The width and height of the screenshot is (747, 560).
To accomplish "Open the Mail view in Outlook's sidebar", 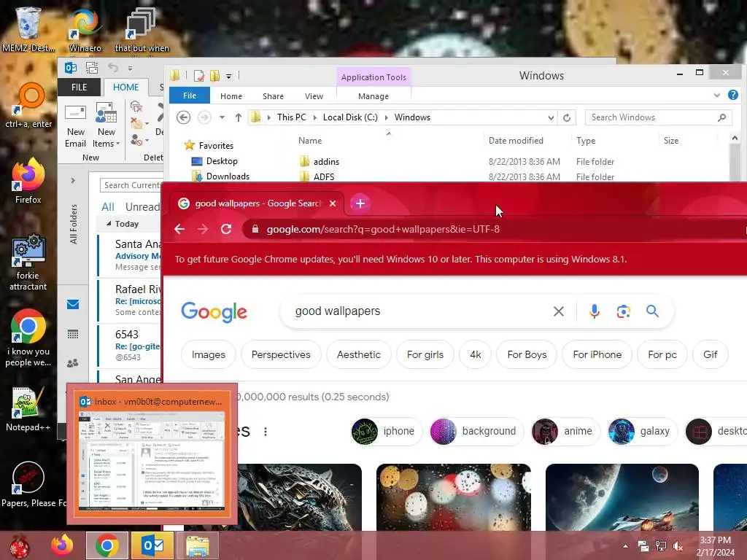I will (73, 304).
